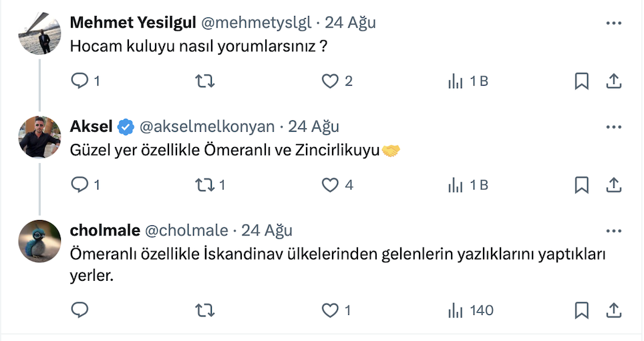This screenshot has height=341, width=644.
Task: Open more options on Mehmet Yesilgul's tweet
Action: coord(613,23)
